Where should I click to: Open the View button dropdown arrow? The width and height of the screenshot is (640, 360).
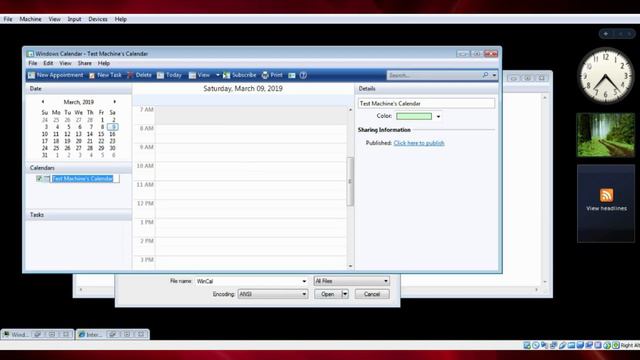218,75
